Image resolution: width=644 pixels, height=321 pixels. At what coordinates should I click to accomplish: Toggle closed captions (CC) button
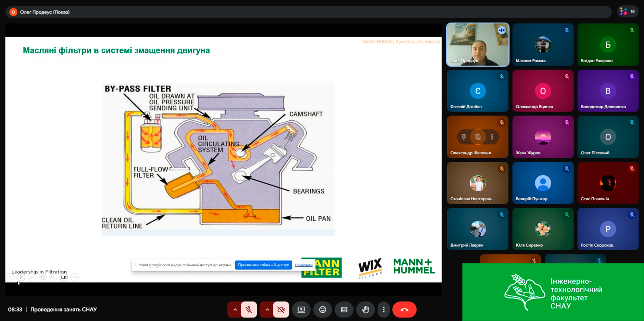click(x=344, y=310)
